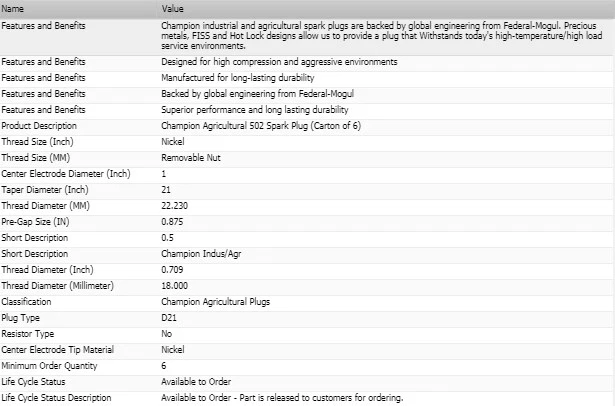Select "Available to Order" in Life Cycle Status row
The image size is (615, 406).
coord(196,382)
